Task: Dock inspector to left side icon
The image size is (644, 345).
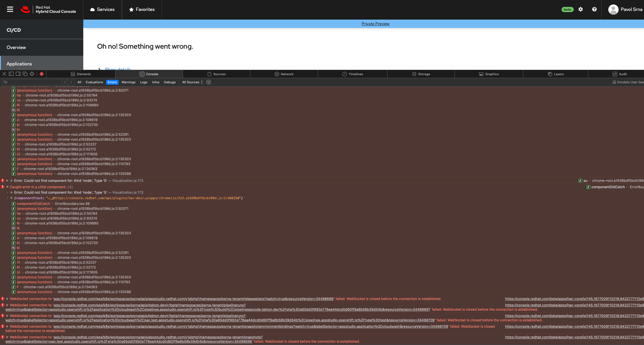Action: pos(11,74)
